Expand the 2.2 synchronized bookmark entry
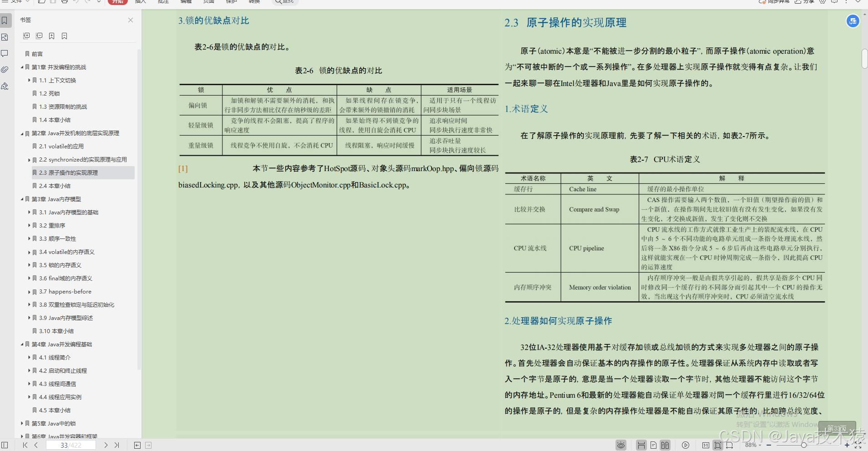This screenshot has height=451, width=868. pyautogui.click(x=29, y=160)
